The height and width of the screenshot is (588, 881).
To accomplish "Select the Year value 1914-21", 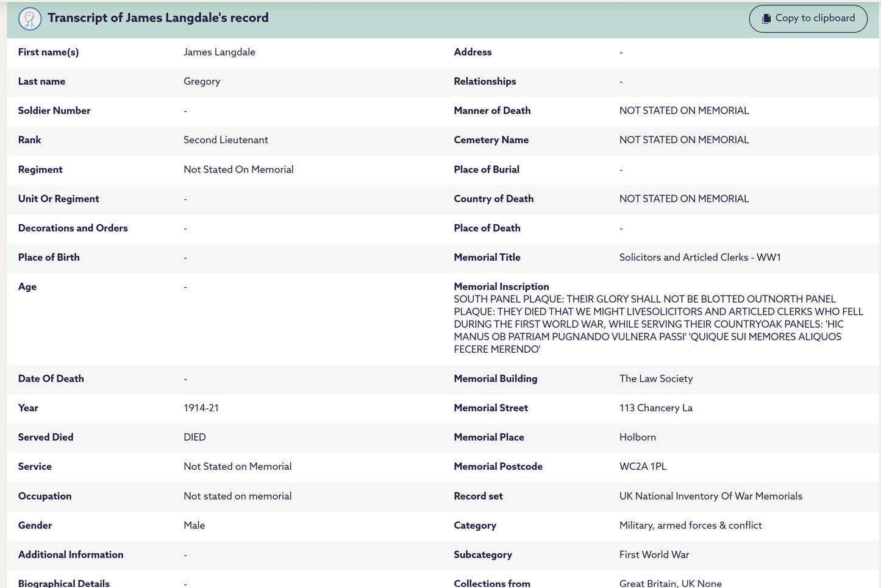I will pyautogui.click(x=201, y=408).
